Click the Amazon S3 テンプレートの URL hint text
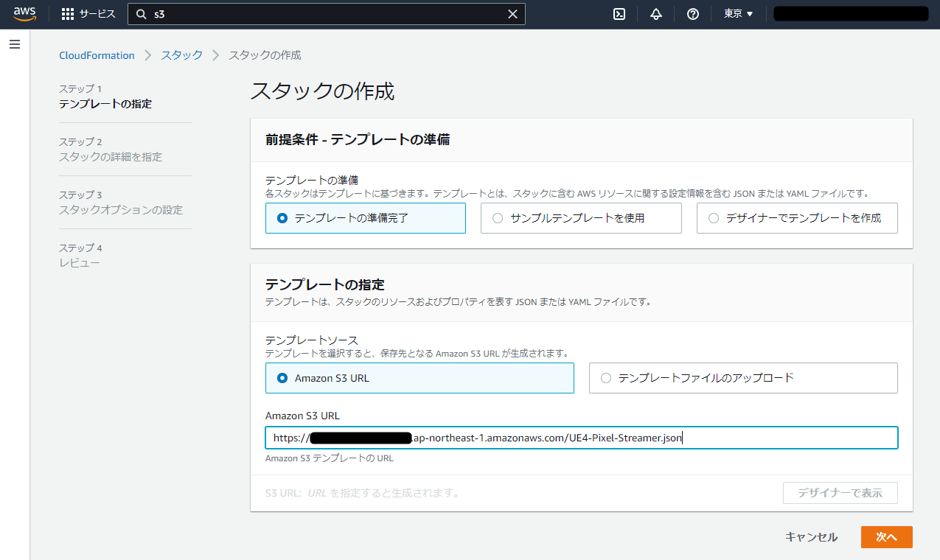 (x=330, y=458)
